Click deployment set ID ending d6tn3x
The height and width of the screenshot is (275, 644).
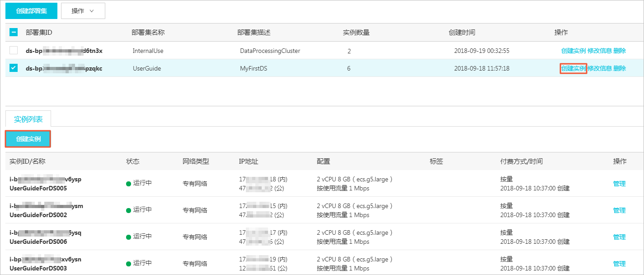(x=64, y=51)
